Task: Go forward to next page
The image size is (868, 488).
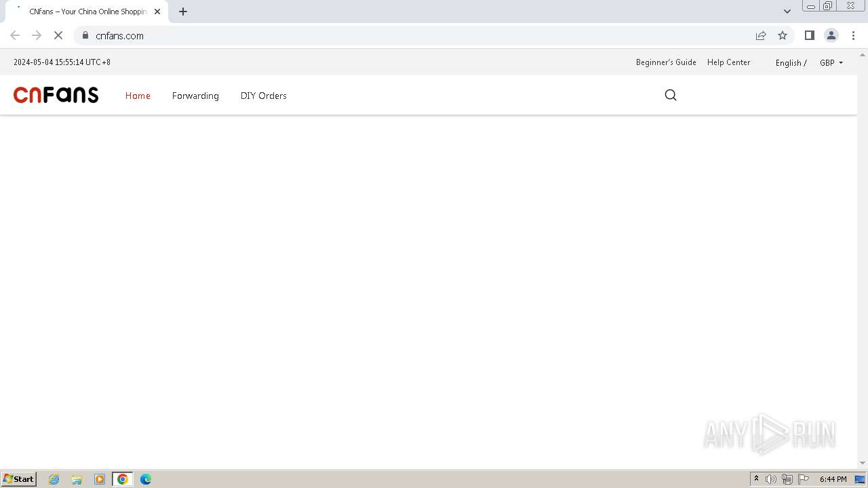Action: (37, 35)
